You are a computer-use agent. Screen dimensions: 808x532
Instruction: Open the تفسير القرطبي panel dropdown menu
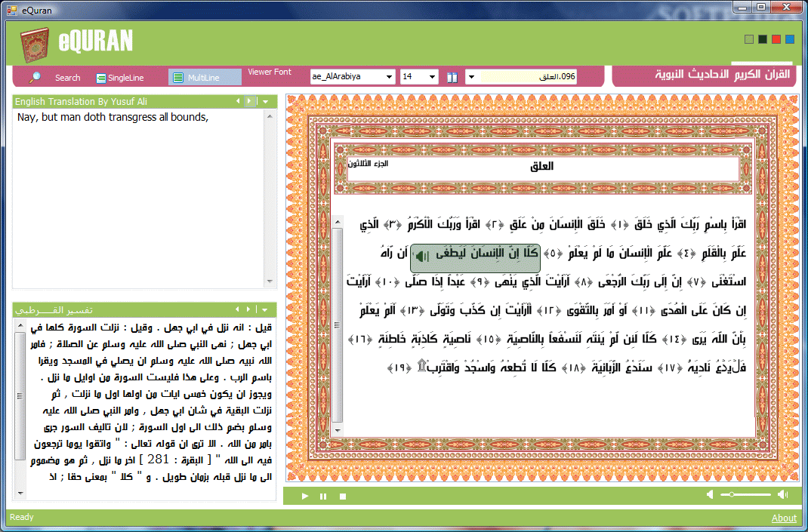pos(265,309)
